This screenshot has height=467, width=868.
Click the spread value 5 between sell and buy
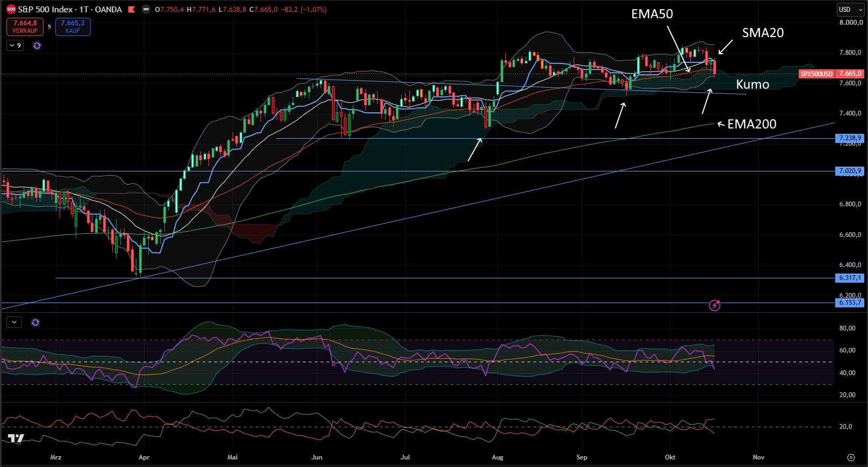49,27
